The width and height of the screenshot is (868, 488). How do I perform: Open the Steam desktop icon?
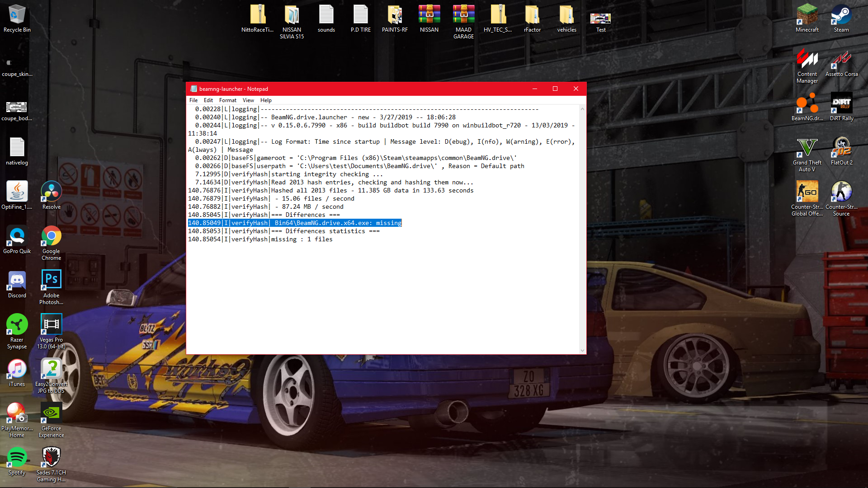pos(841,17)
